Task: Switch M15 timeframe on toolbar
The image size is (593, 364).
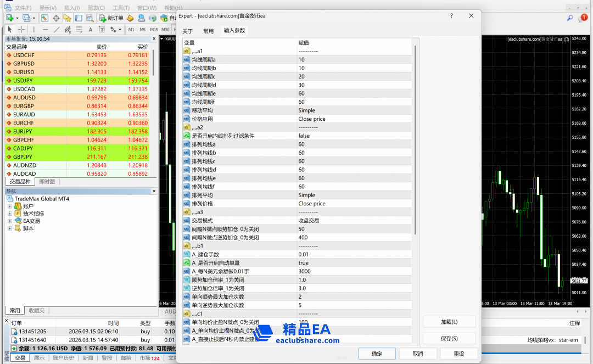Action: 154,30
